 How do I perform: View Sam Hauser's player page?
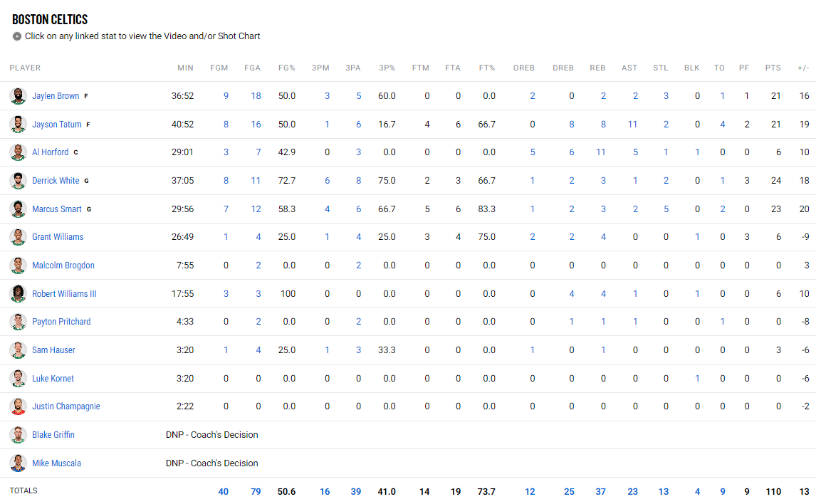[53, 350]
